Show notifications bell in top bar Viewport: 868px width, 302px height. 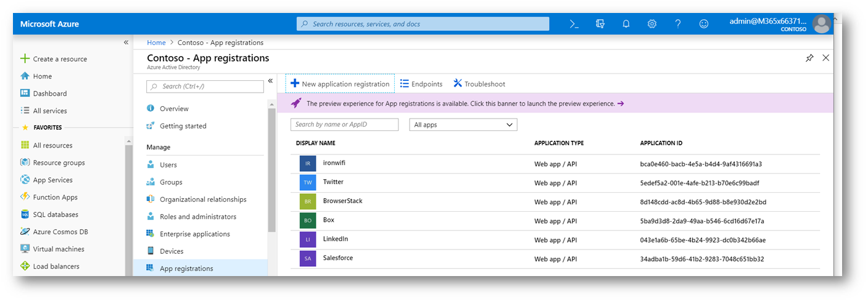click(626, 24)
